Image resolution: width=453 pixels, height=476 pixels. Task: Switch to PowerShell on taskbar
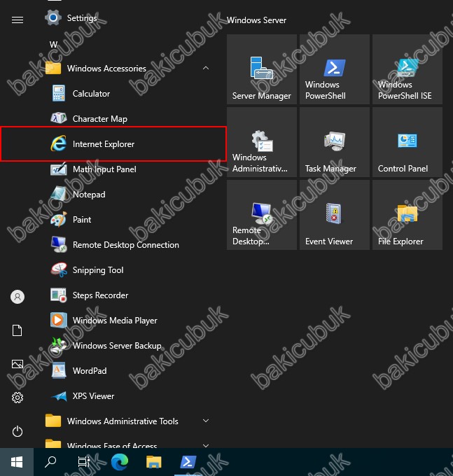(188, 462)
